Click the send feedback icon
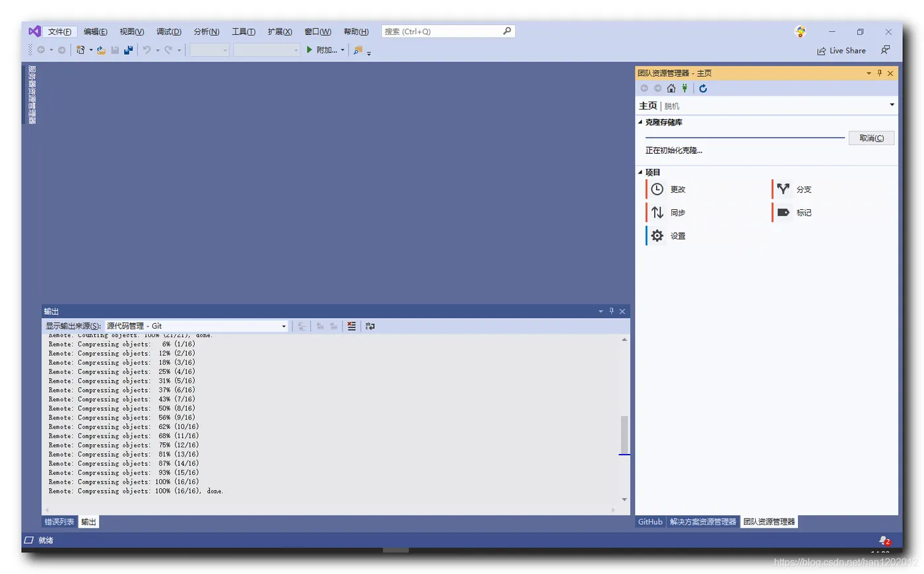924x574 pixels. click(885, 50)
